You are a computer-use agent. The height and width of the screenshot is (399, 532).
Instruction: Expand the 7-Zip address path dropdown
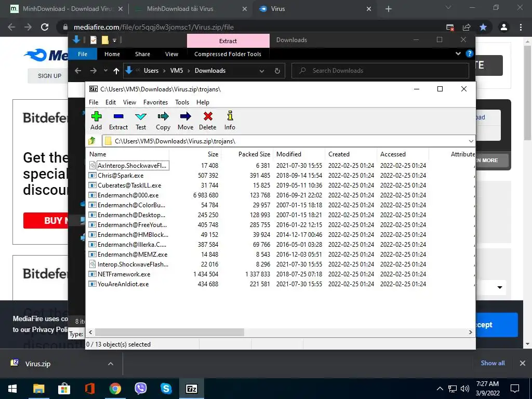(x=471, y=141)
